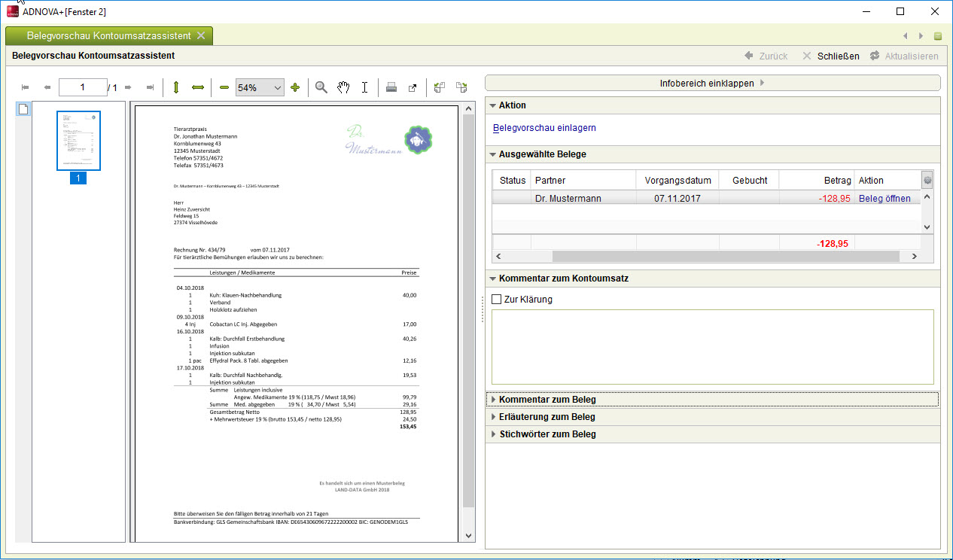Screen dimensions: 953x560
Task: Click the Beleg öffnen link in table
Action: pos(884,199)
